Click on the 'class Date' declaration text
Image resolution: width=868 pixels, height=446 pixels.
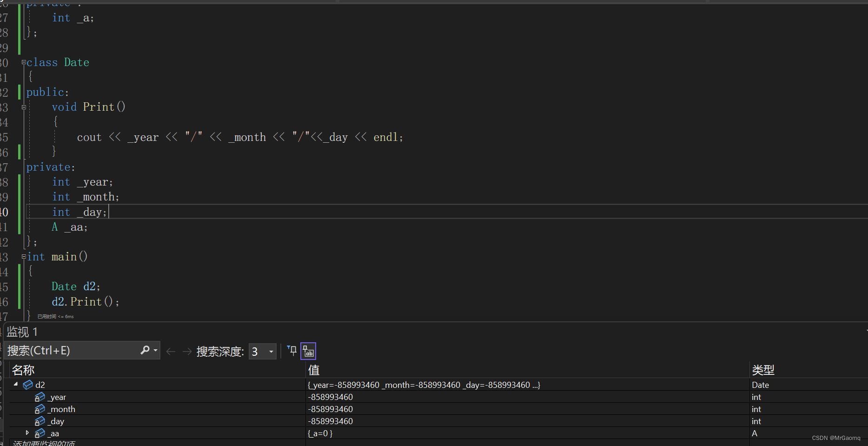58,62
